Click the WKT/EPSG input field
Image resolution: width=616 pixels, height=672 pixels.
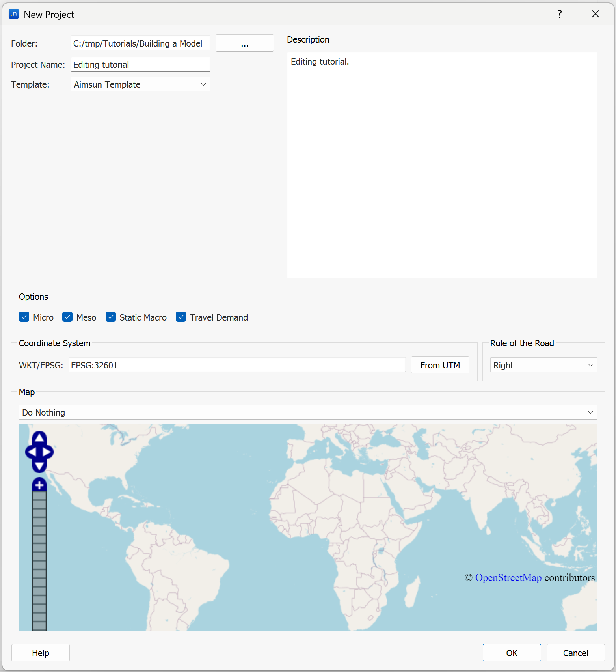click(x=237, y=365)
